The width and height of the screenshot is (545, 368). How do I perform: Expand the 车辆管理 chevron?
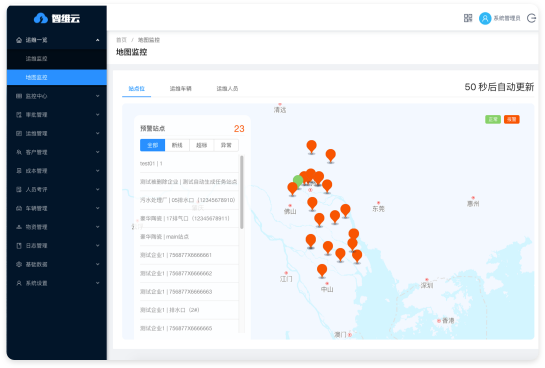pyautogui.click(x=98, y=208)
